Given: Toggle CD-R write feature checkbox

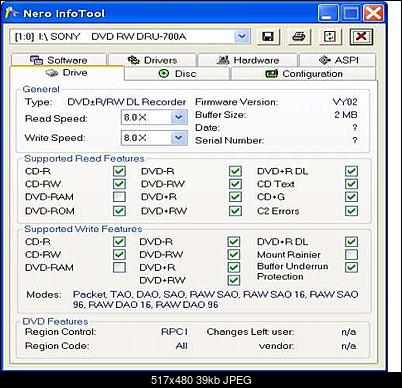Looking at the screenshot, I should click(x=119, y=242).
